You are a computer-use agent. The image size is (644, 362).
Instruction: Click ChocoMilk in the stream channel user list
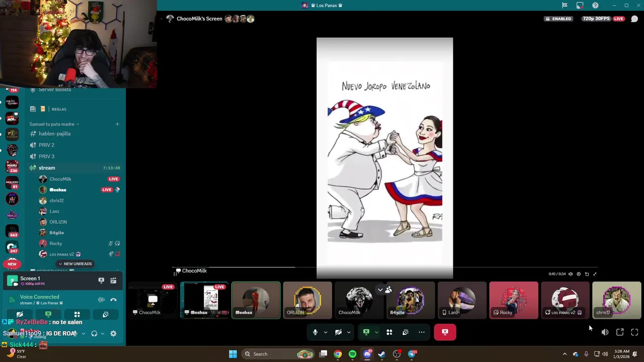(60, 179)
